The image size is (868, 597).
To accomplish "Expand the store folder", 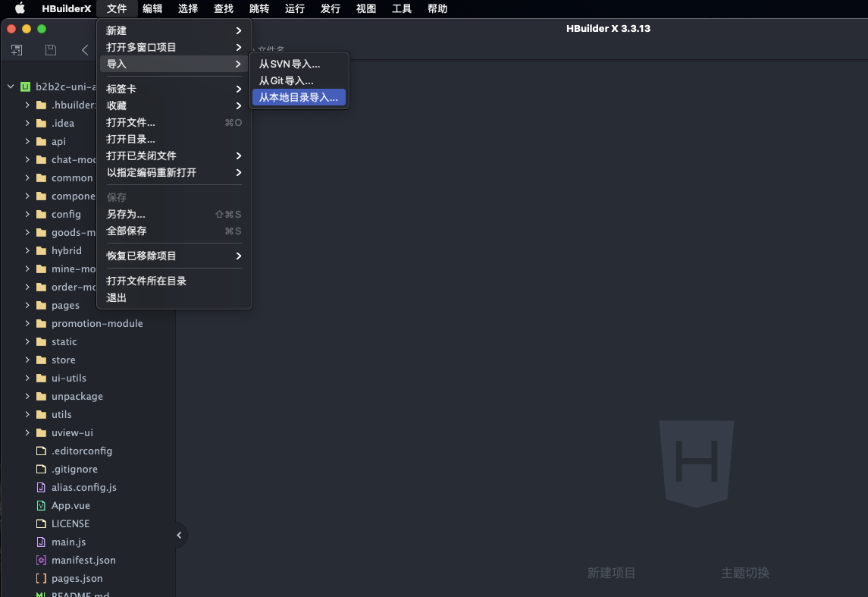I will coord(27,360).
